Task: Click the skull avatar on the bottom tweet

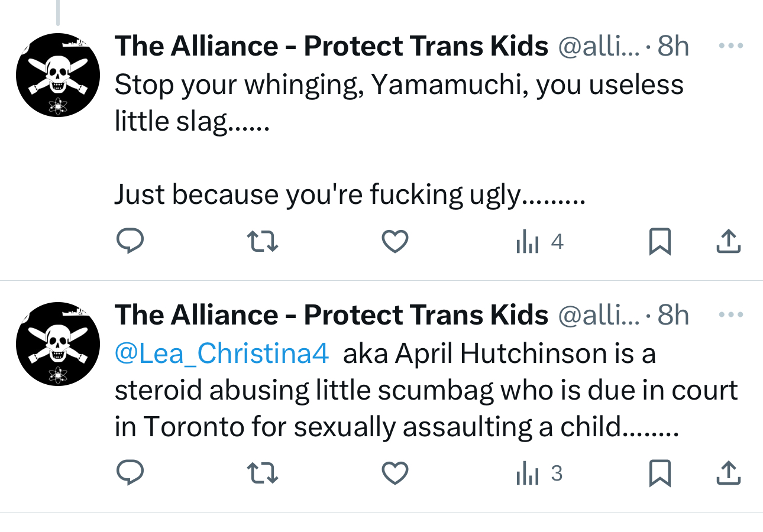Action: coord(58,344)
